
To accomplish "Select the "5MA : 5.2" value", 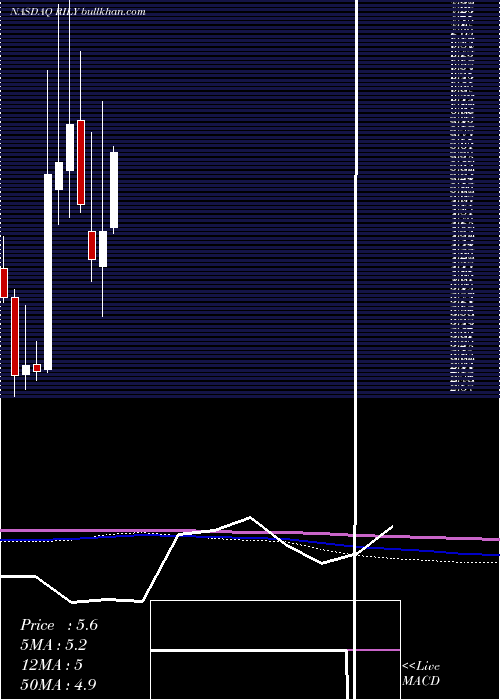I will click(54, 645).
